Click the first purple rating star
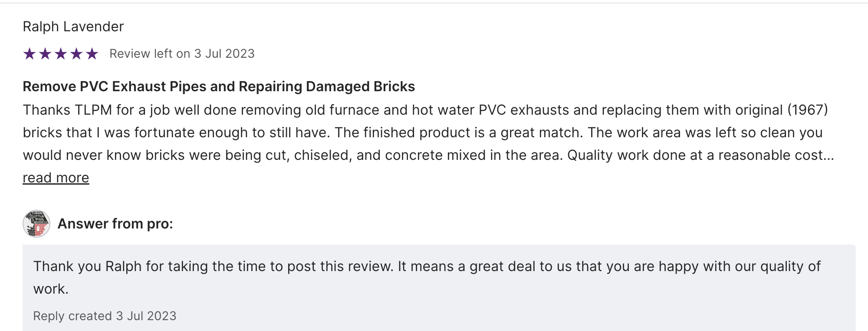Screen dimensions: 868x331 tap(30, 54)
